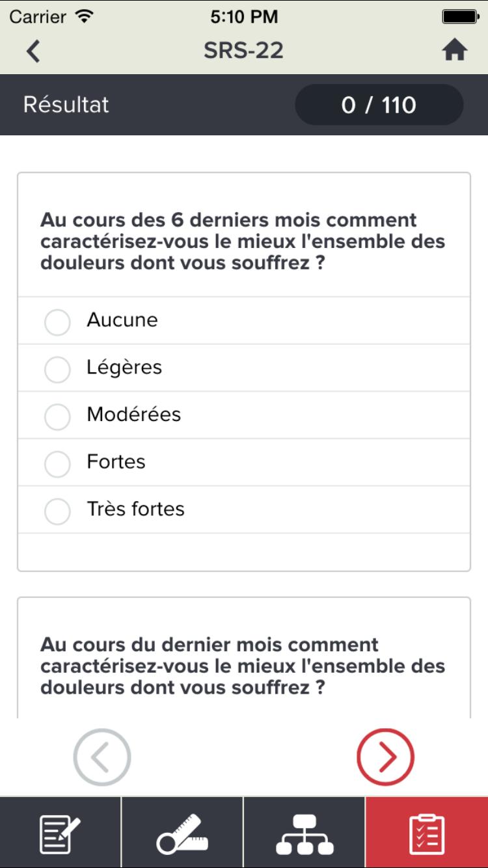Open the clipboard checklist tab icon
Image resolution: width=488 pixels, height=868 pixels.
click(x=427, y=834)
